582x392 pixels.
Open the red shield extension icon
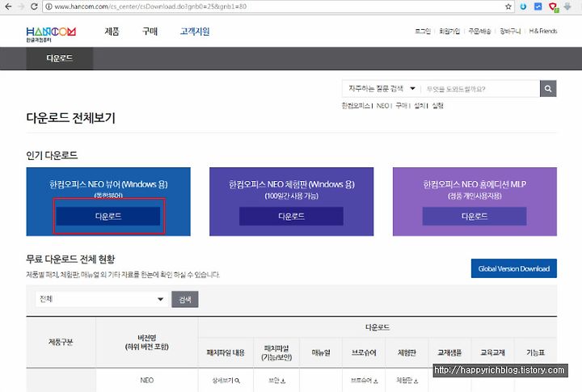point(553,6)
